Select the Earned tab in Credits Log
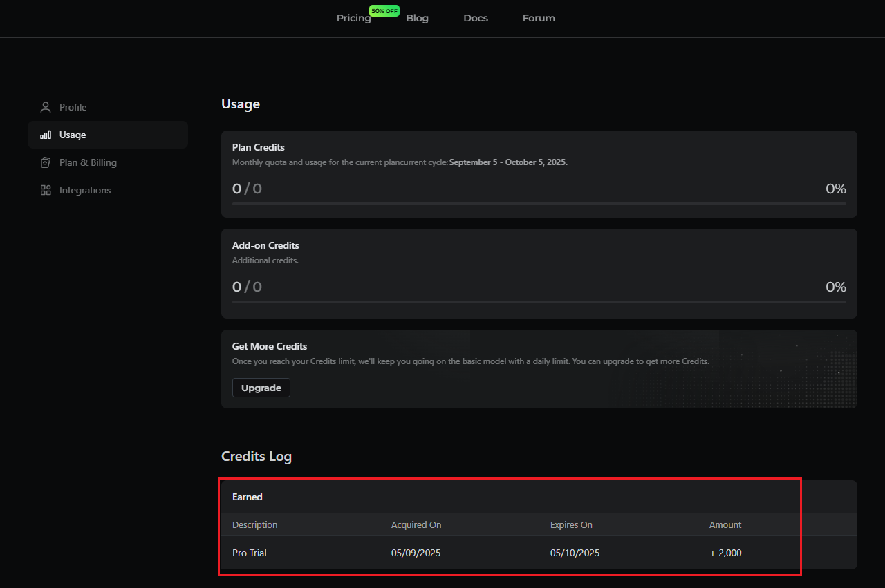This screenshot has height=588, width=885. [x=248, y=497]
